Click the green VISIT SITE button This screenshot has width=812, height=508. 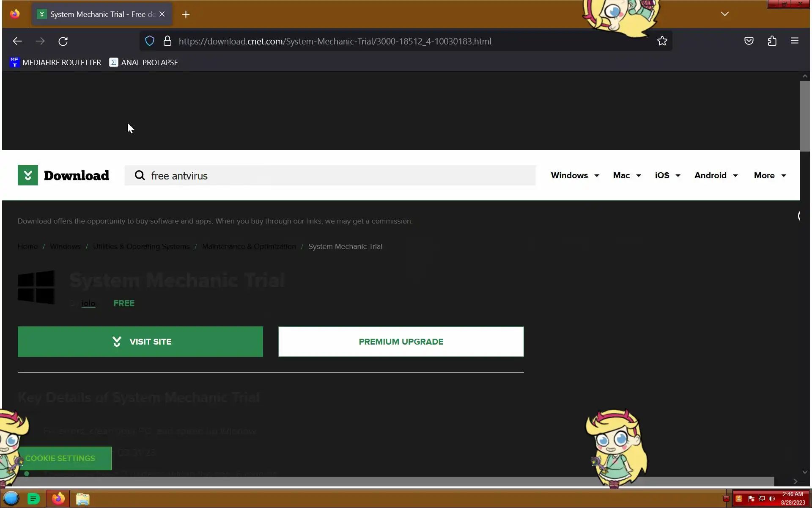pos(140,342)
